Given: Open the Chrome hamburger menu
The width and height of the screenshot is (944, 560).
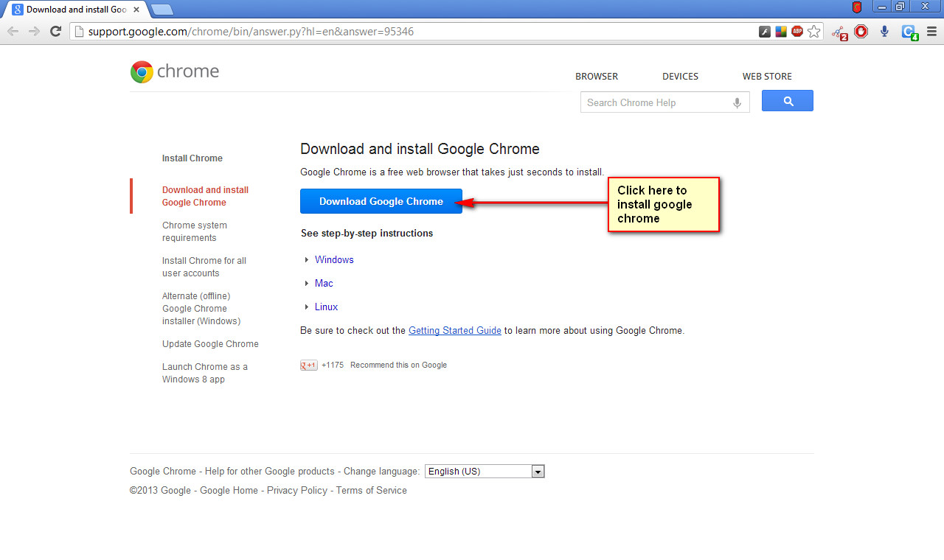Looking at the screenshot, I should coord(931,32).
